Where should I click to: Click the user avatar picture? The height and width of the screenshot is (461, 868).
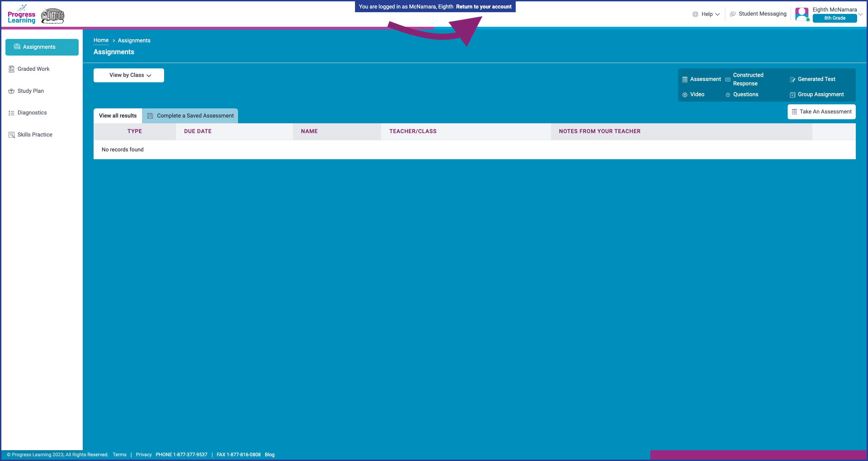pos(802,14)
